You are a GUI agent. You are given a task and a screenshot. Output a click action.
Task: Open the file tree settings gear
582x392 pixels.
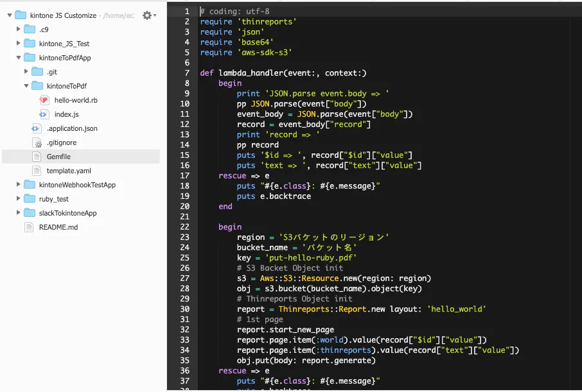(x=149, y=15)
